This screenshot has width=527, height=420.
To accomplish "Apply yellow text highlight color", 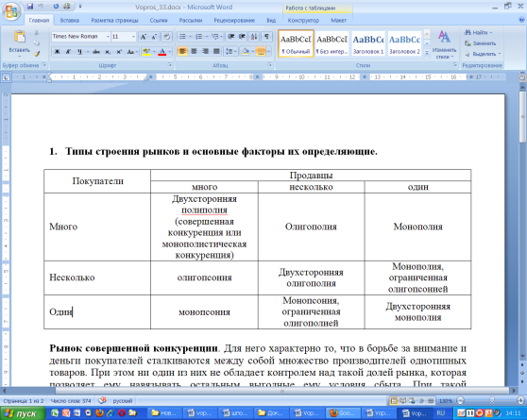I will coord(146,52).
